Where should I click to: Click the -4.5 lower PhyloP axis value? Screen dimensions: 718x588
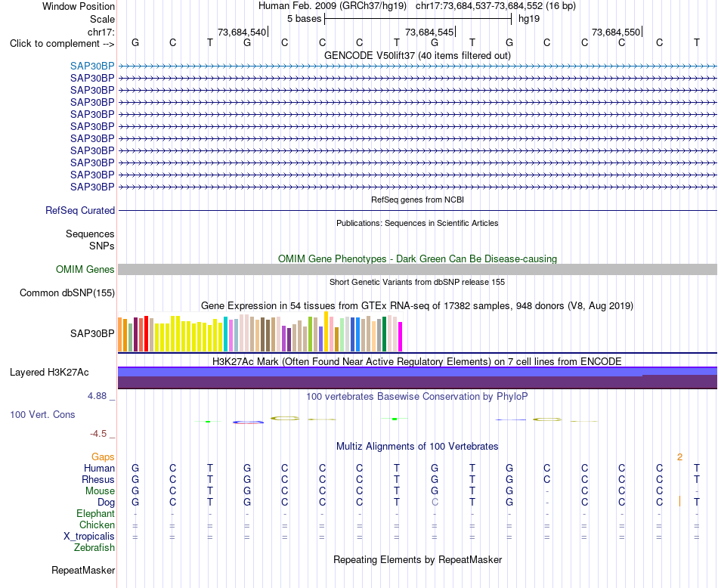(x=98, y=434)
